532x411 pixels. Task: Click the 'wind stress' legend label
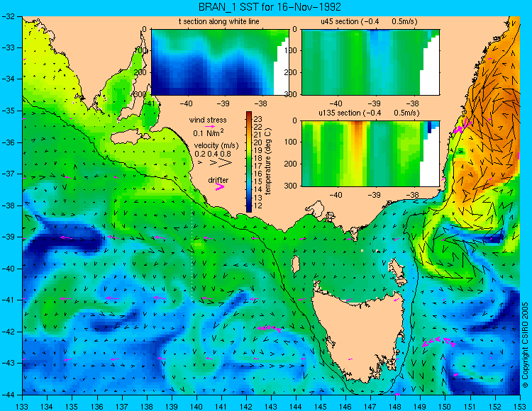(208, 120)
